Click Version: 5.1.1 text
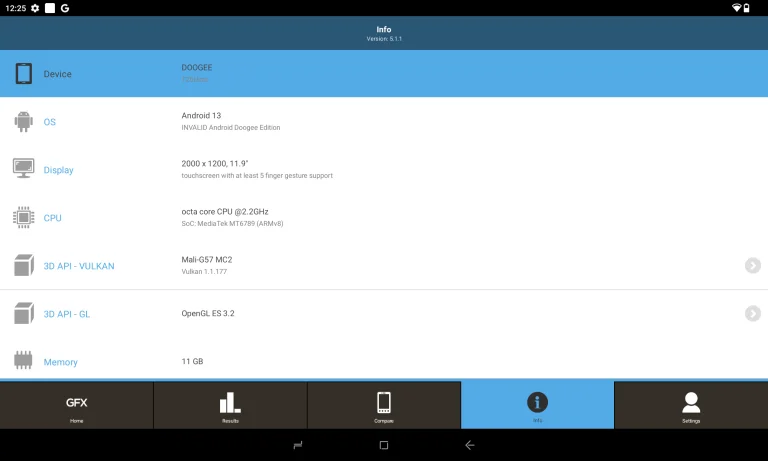The width and height of the screenshot is (768, 461). tap(384, 39)
